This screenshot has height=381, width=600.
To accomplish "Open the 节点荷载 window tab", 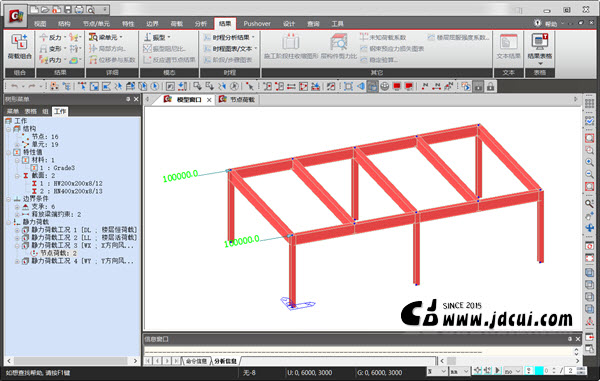I will [x=237, y=99].
